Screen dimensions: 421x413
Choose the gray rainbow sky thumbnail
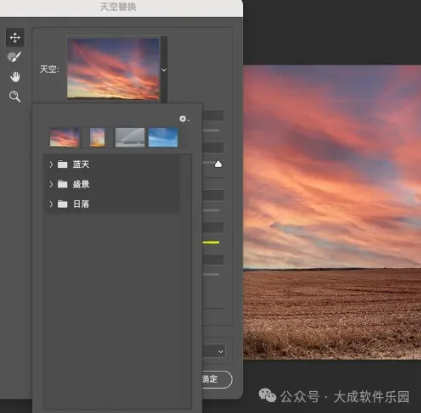click(130, 137)
